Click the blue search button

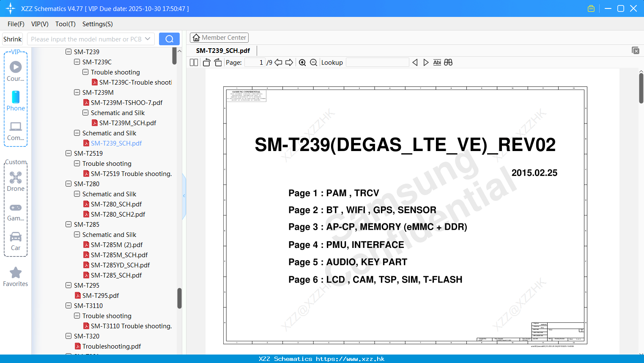[169, 39]
